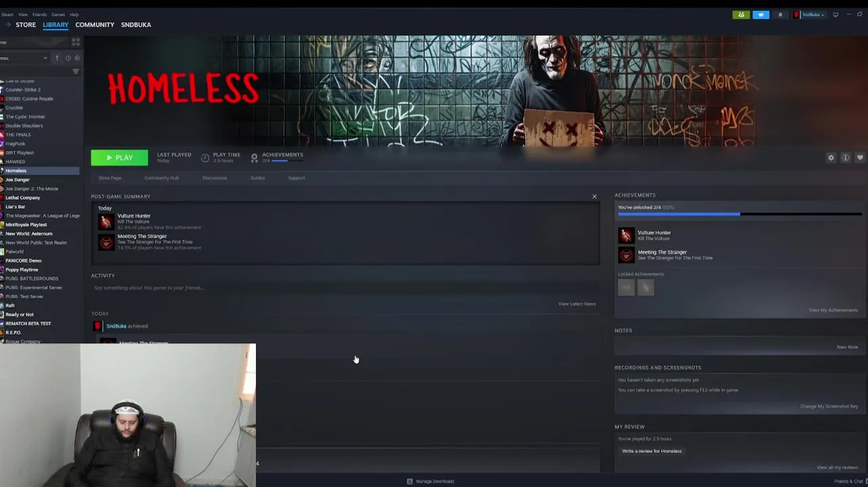
Task: Select Ready or Not in library
Action: [x=20, y=315]
